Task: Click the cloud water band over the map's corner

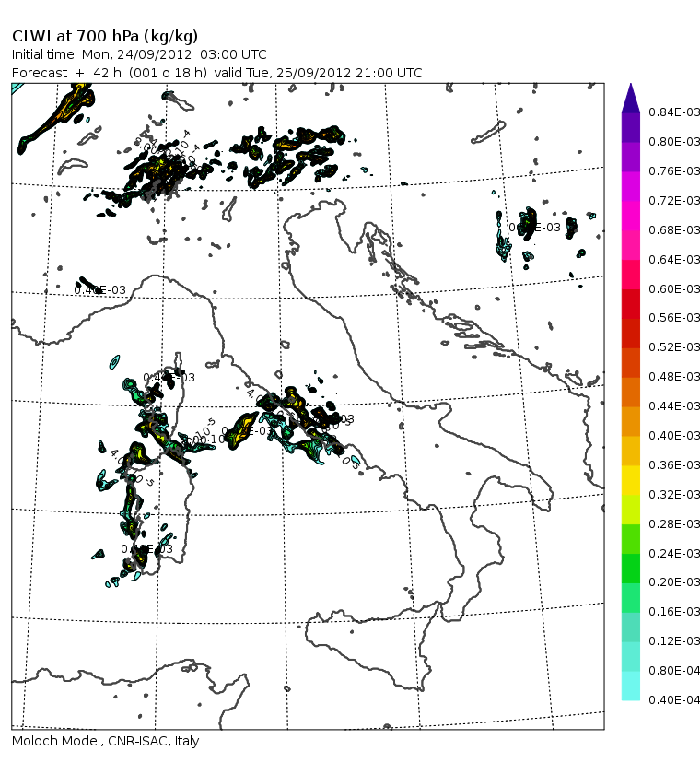Action: [57, 117]
